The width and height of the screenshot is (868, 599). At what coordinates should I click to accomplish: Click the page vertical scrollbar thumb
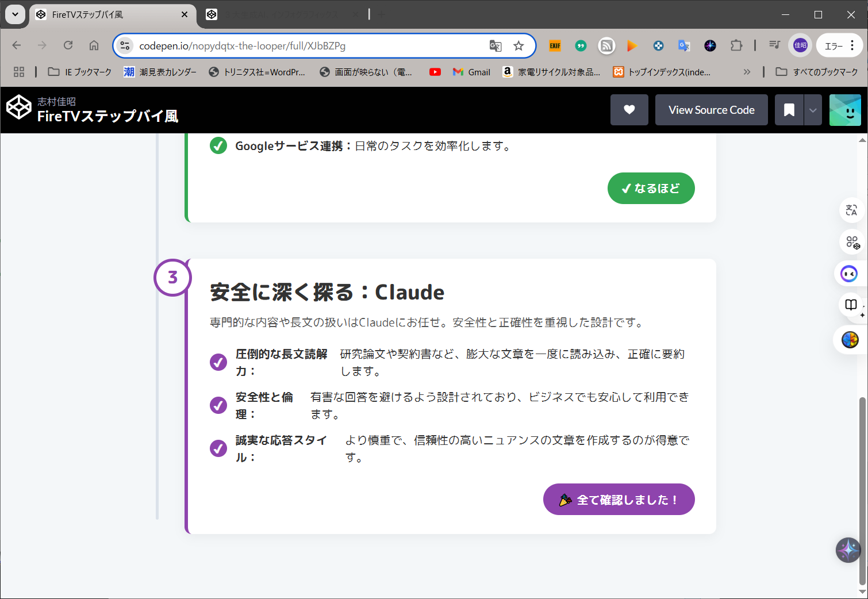click(x=862, y=490)
